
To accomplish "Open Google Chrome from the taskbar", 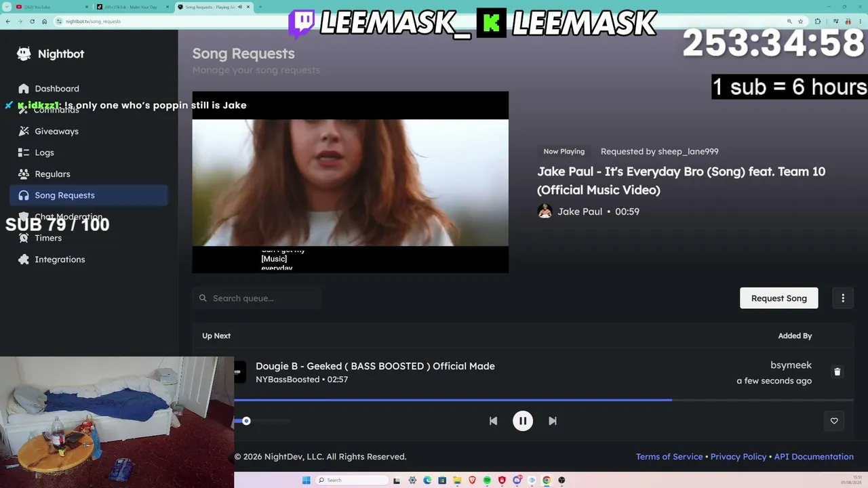I will (547, 481).
